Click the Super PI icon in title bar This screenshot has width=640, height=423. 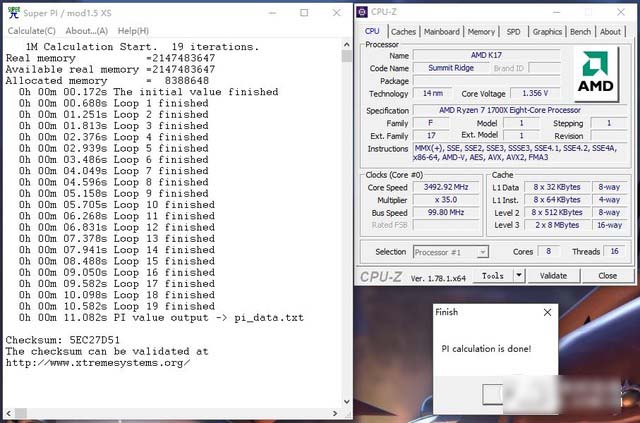[9, 11]
